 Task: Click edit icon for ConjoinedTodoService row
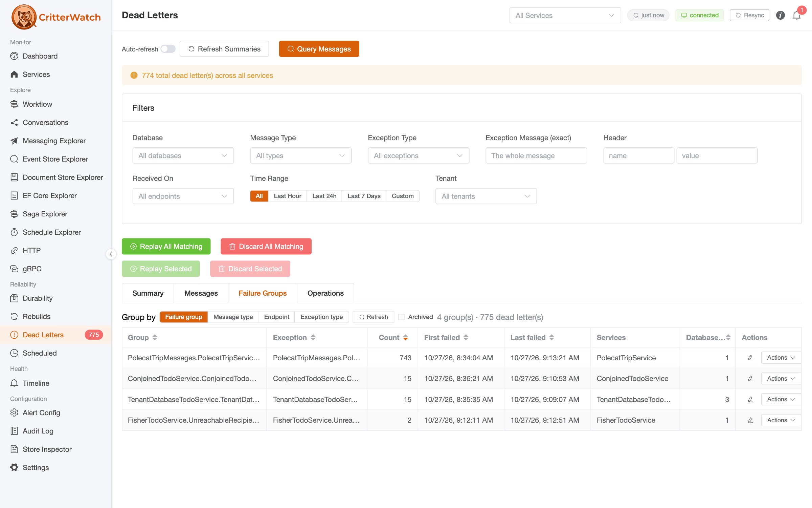(x=750, y=379)
